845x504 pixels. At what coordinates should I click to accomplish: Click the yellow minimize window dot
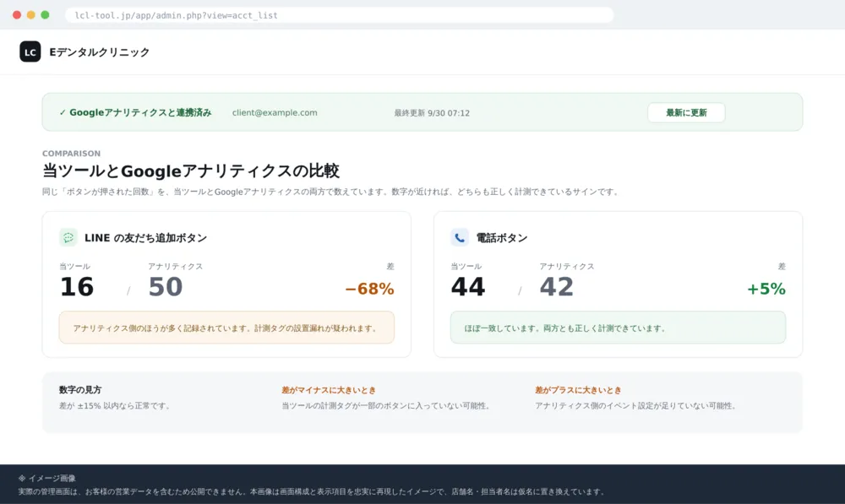30,15
